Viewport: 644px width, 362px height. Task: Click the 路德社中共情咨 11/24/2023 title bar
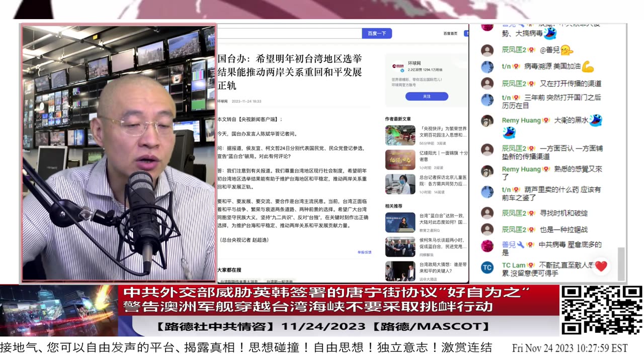tap(323, 326)
